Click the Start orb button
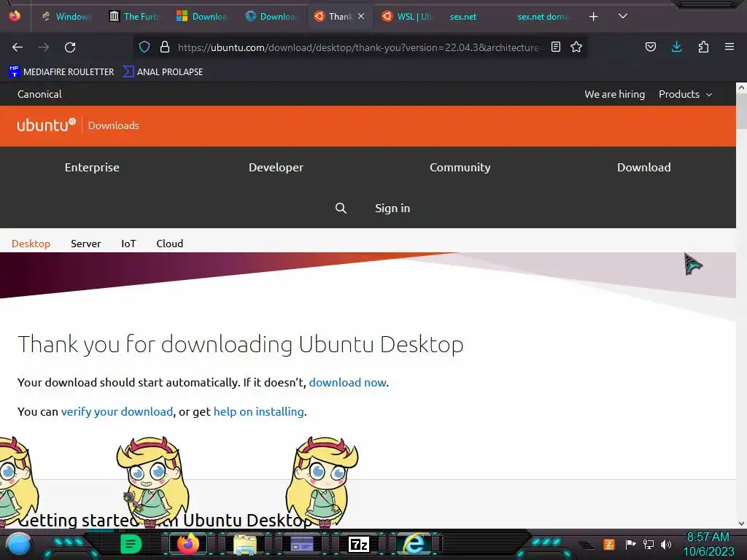 19,545
